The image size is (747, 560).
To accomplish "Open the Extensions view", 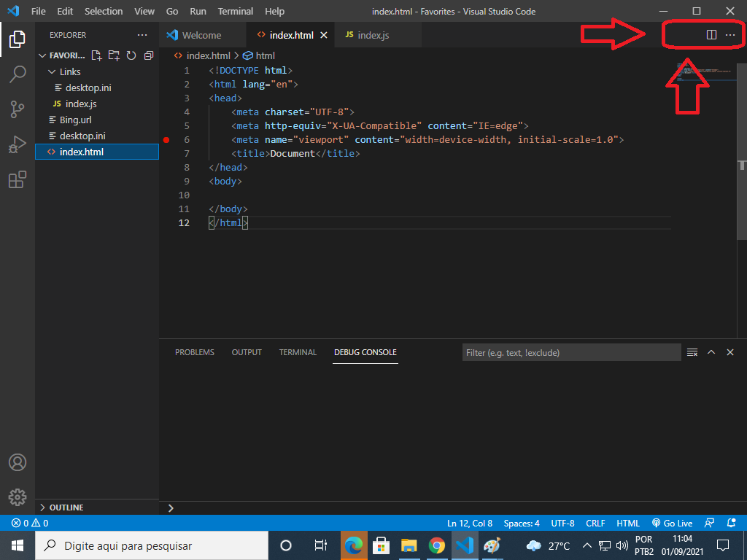I will pos(18,179).
